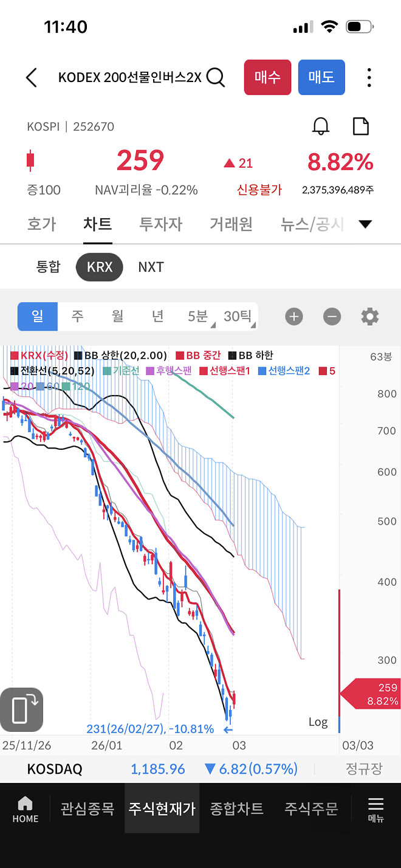Open 관심종목 in bottom navigation
This screenshot has height=868, width=401.
click(87, 808)
